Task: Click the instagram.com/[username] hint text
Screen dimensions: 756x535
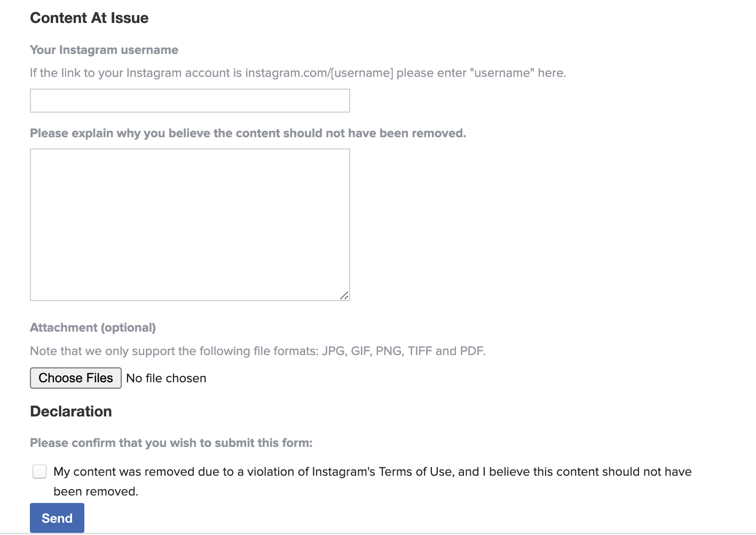Action: pyautogui.click(x=319, y=73)
